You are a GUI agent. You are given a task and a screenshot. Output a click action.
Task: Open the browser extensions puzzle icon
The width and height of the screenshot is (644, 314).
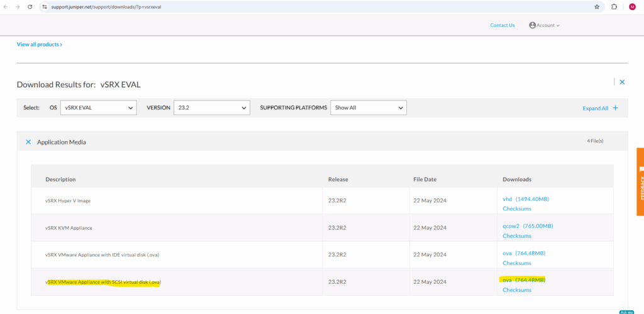[614, 7]
